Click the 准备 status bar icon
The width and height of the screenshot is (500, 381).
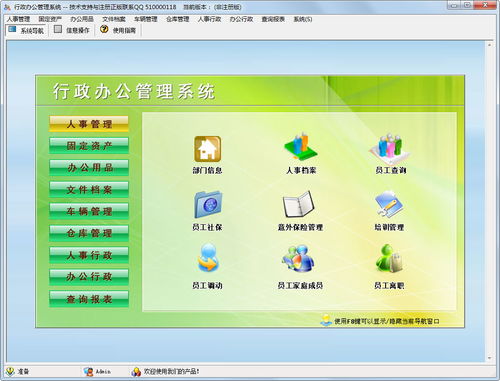coord(10,371)
